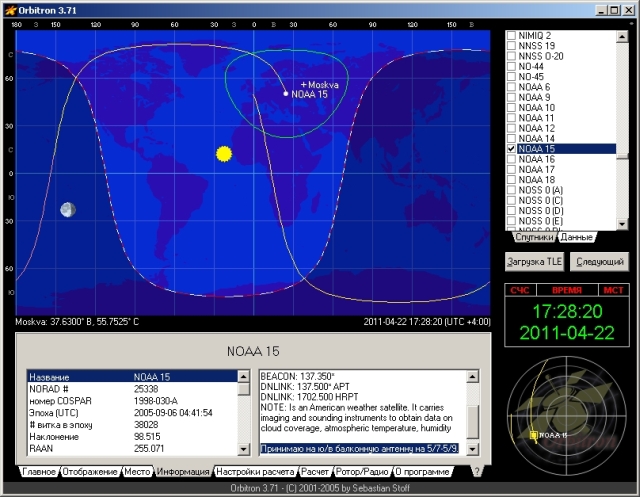
Task: Select the Название row in data table
Action: pos(132,377)
